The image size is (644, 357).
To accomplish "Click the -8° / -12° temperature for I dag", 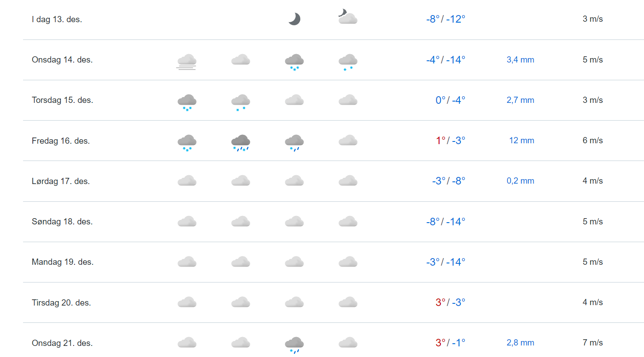I will pos(445,20).
